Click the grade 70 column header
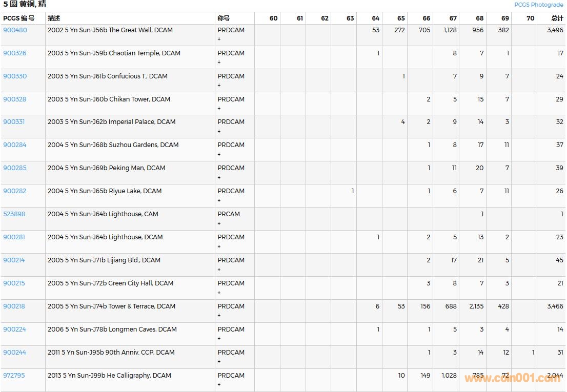Viewport: 567px width, 392px height. pos(530,18)
